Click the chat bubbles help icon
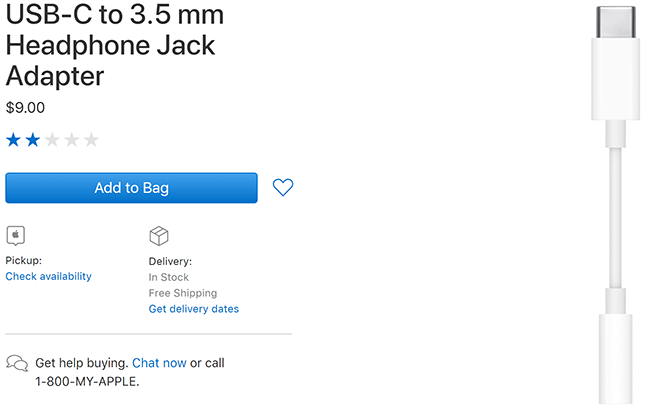650x410 pixels. tap(17, 363)
